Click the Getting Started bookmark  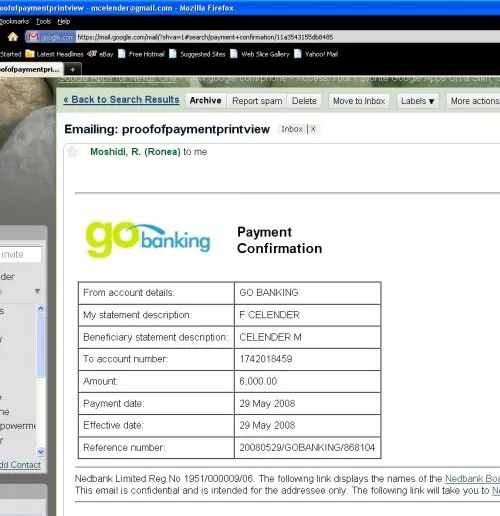coord(10,54)
